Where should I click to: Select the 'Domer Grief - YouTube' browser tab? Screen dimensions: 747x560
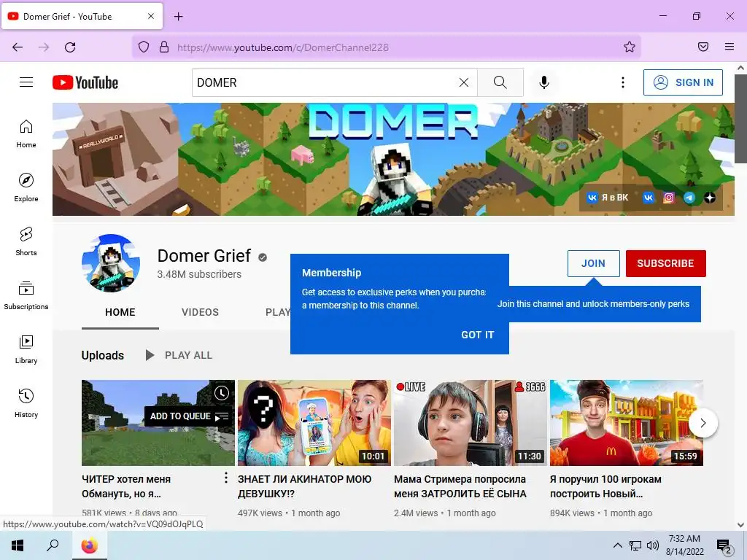click(82, 16)
